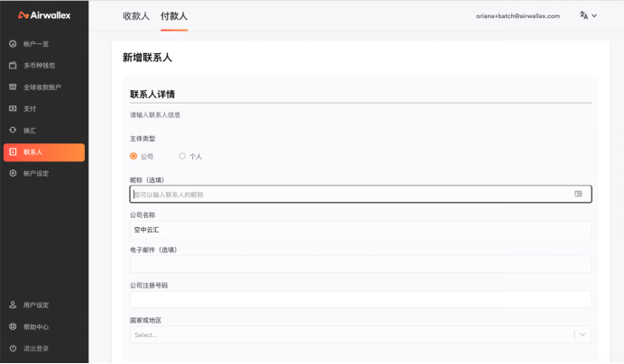The width and height of the screenshot is (624, 364).
Task: Open 全球收款账户 icon in sidebar
Action: [13, 86]
